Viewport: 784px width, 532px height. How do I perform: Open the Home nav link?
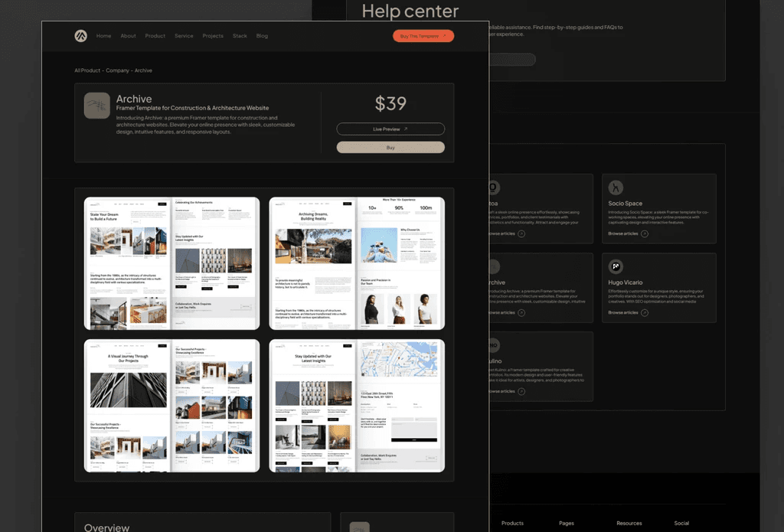pos(103,36)
